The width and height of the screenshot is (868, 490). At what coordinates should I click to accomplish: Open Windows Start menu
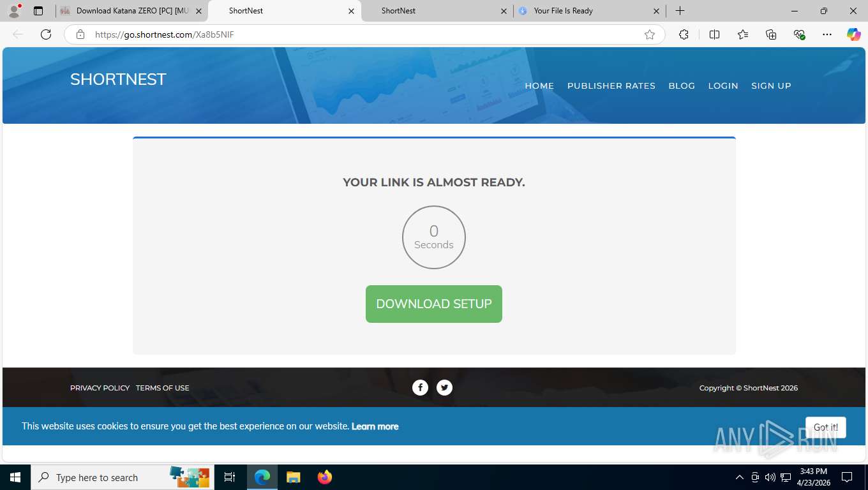pos(15,477)
